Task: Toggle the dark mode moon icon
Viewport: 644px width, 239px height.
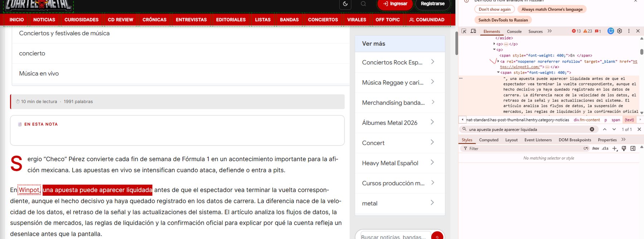Action: (x=345, y=4)
